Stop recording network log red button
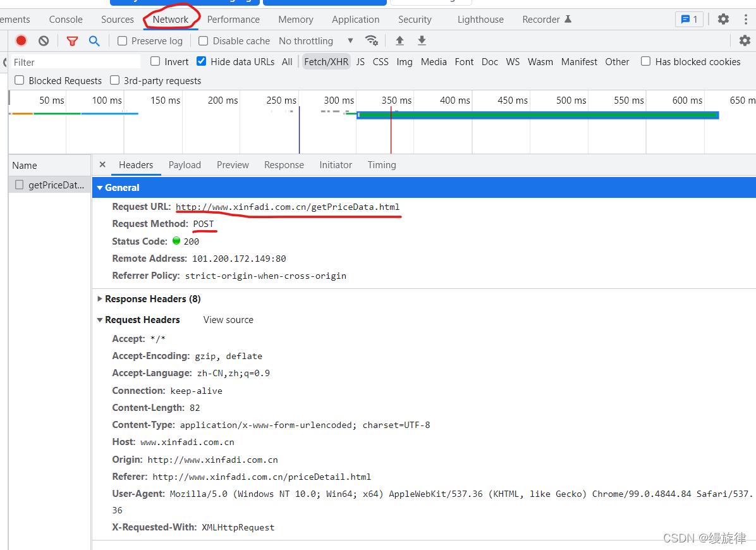Viewport: 756px width, 550px height. 21,41
